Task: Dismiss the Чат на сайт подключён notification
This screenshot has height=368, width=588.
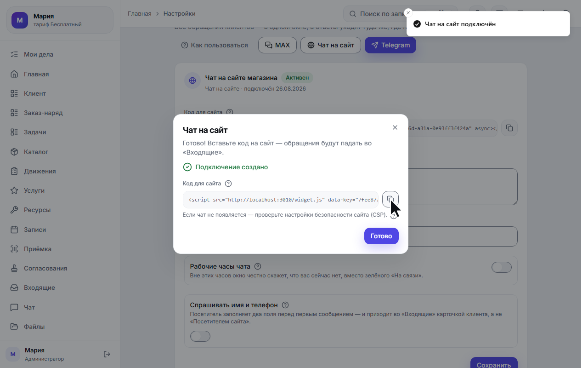Action: click(x=408, y=13)
